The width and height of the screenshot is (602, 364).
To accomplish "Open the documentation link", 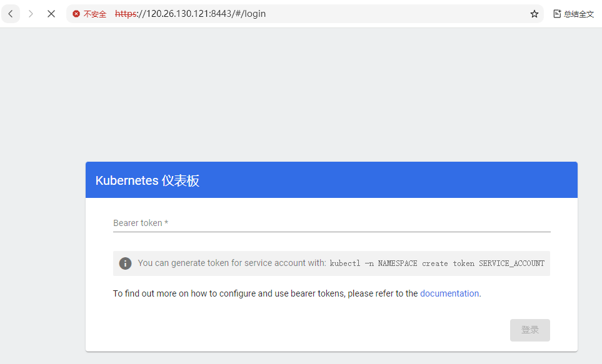I will click(x=449, y=293).
